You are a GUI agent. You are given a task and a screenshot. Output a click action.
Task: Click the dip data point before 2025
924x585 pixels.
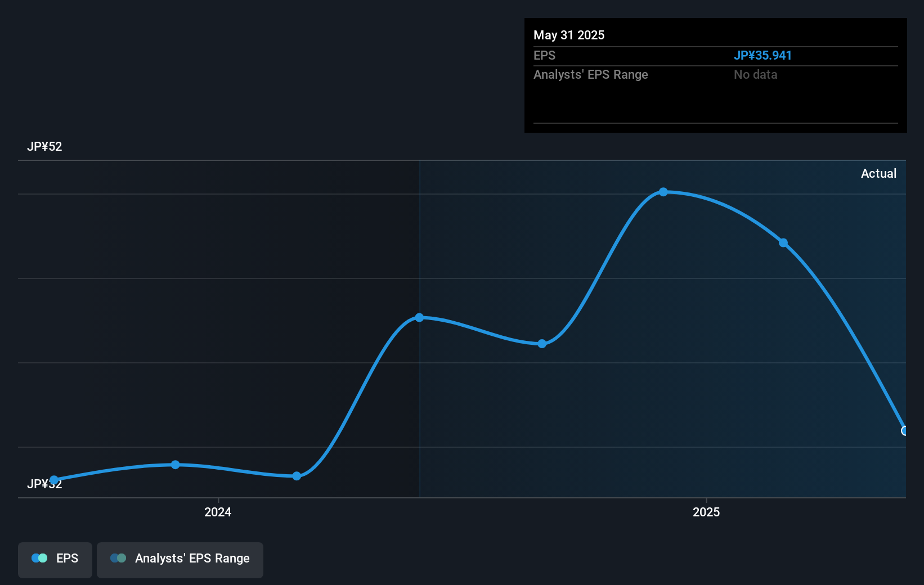pos(542,344)
